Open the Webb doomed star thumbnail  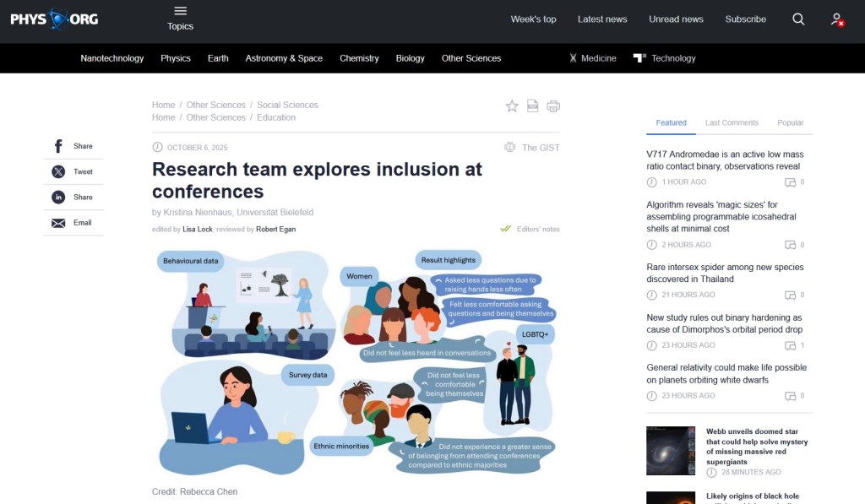click(671, 450)
